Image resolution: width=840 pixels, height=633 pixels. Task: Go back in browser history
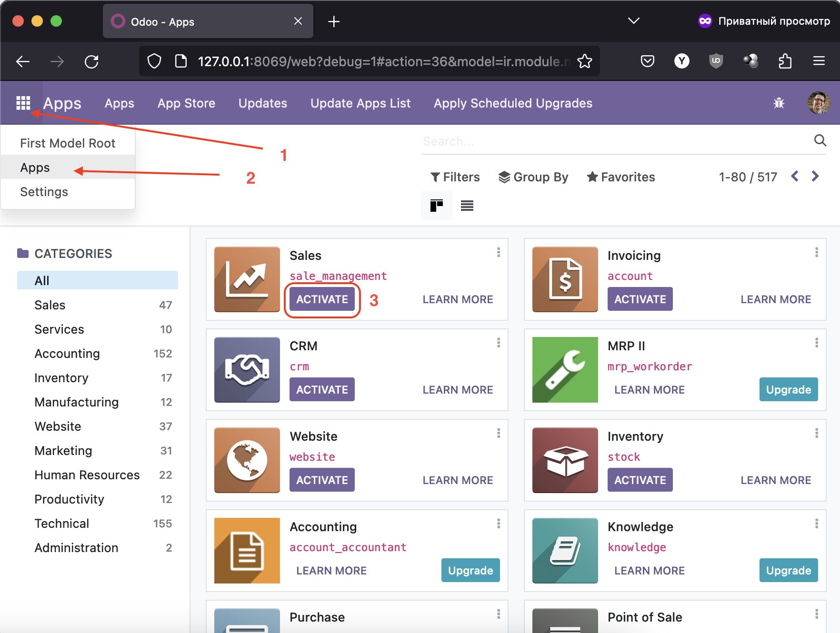click(x=23, y=61)
